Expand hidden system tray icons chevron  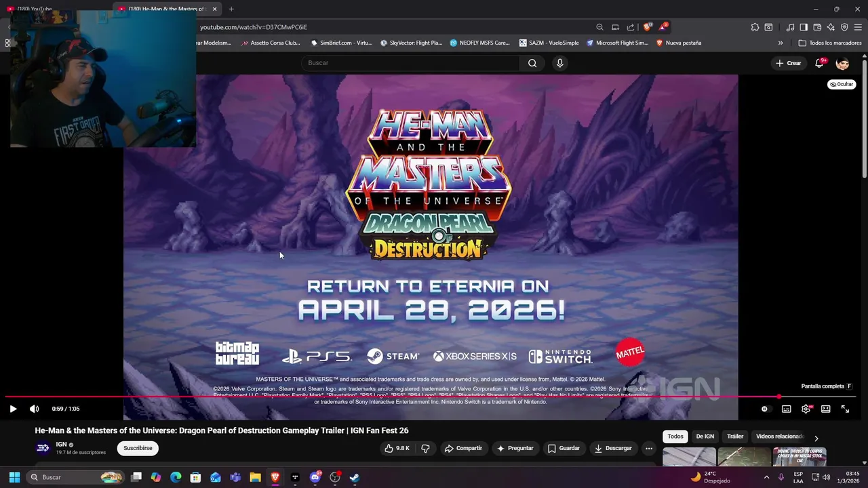pyautogui.click(x=766, y=477)
